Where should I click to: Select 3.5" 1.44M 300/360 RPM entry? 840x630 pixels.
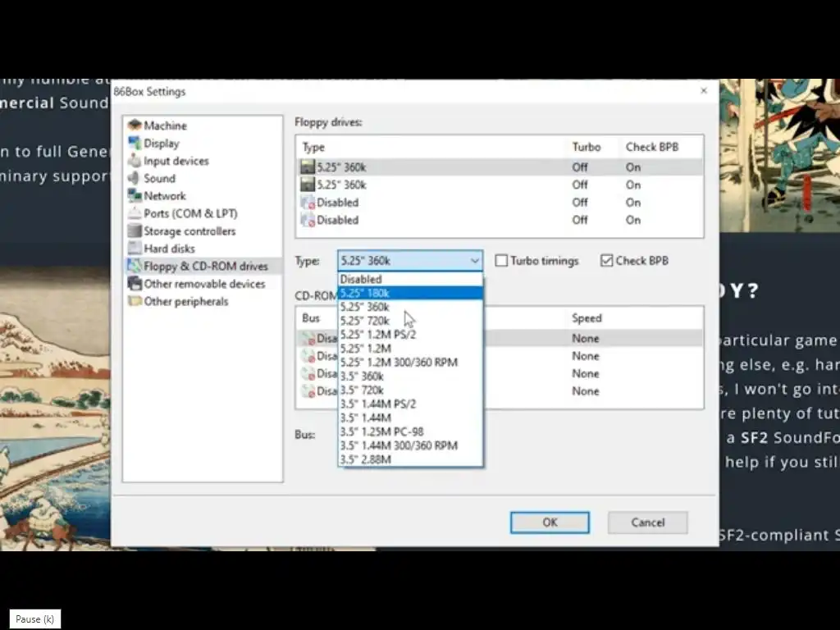[x=410, y=445]
